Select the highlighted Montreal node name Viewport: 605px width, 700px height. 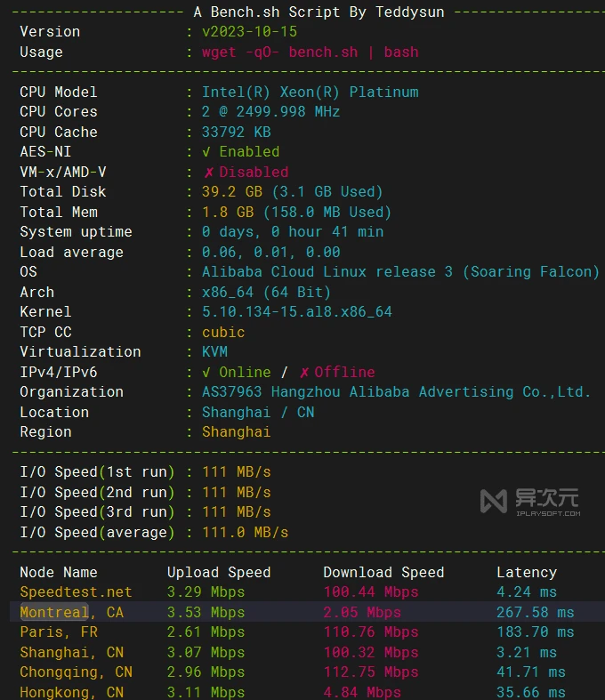point(54,612)
